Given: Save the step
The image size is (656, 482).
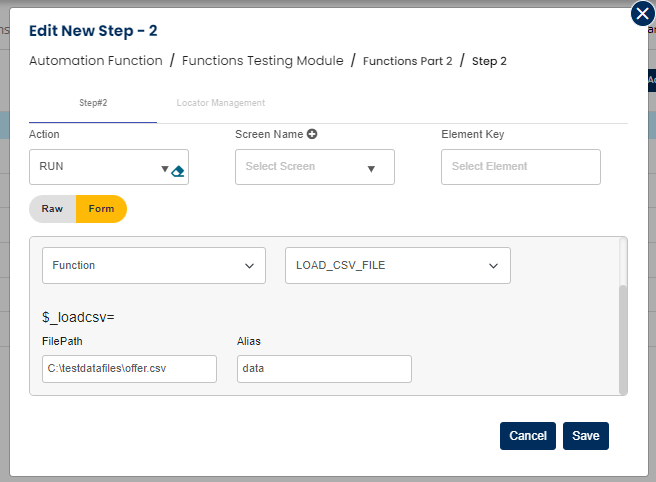Looking at the screenshot, I should tap(585, 436).
